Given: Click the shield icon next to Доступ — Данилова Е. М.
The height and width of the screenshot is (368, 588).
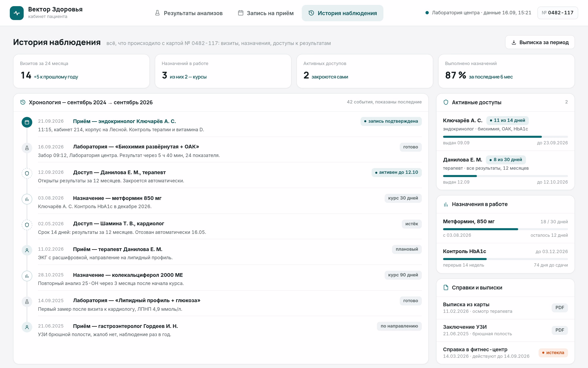Looking at the screenshot, I should [27, 174].
